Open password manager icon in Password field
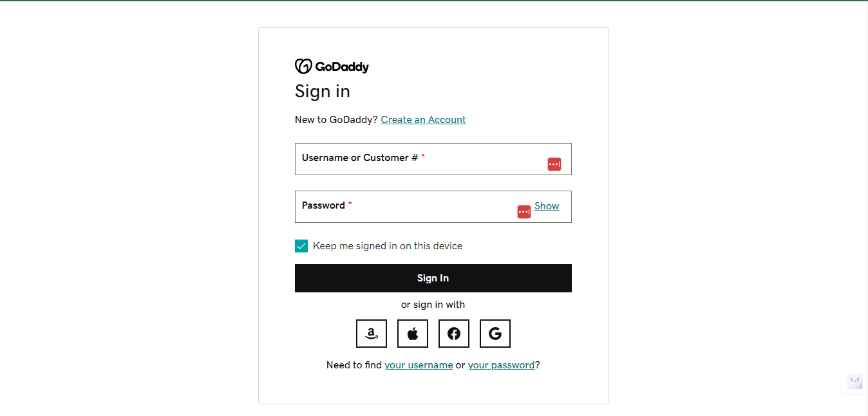 [x=524, y=212]
